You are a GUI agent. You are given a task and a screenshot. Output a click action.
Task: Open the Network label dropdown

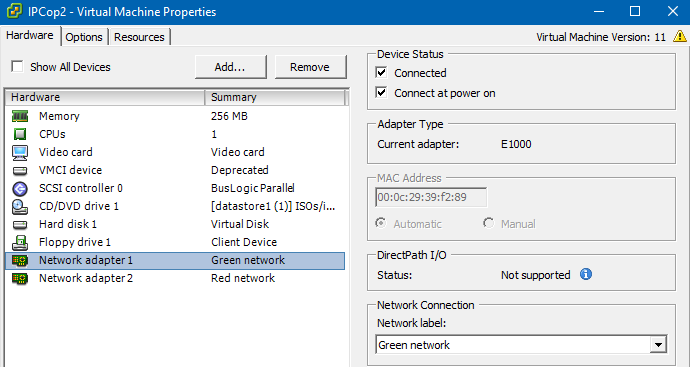pos(658,345)
